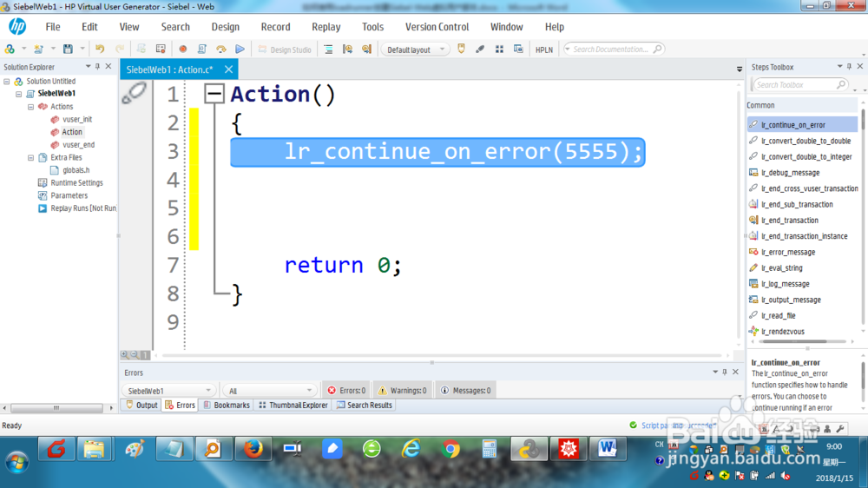Open the File menu

coord(53,27)
